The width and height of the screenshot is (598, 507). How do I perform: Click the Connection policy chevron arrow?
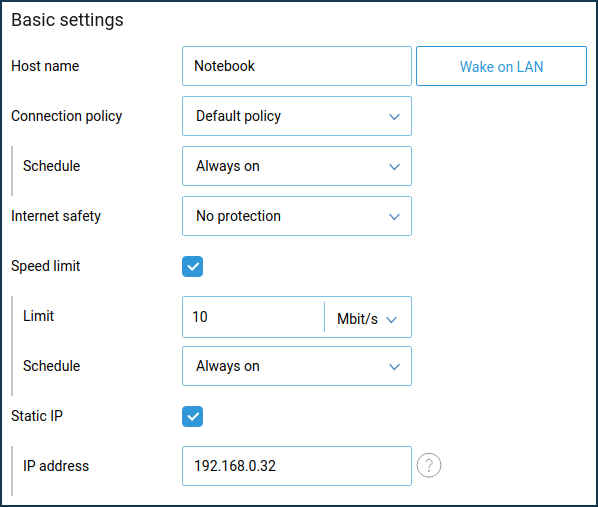(394, 116)
